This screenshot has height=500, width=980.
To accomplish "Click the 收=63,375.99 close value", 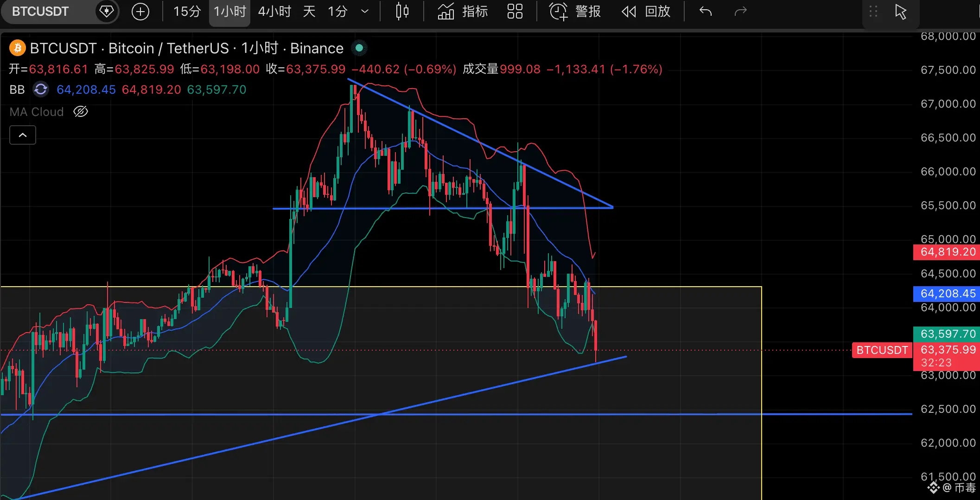I will [306, 69].
